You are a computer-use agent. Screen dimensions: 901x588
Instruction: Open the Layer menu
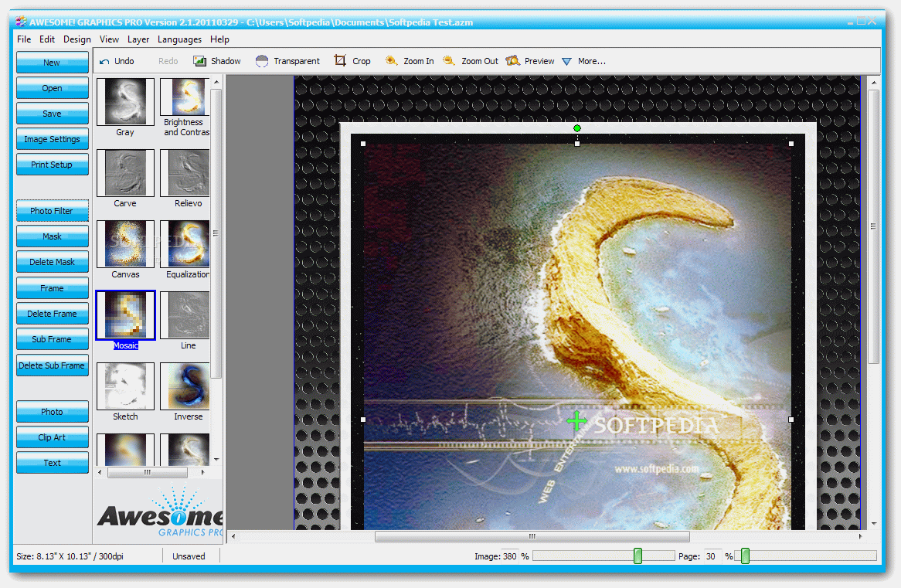(x=138, y=39)
